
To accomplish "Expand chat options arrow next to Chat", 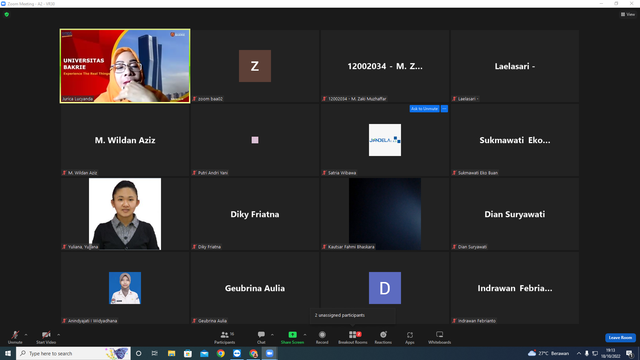I will [x=272, y=335].
